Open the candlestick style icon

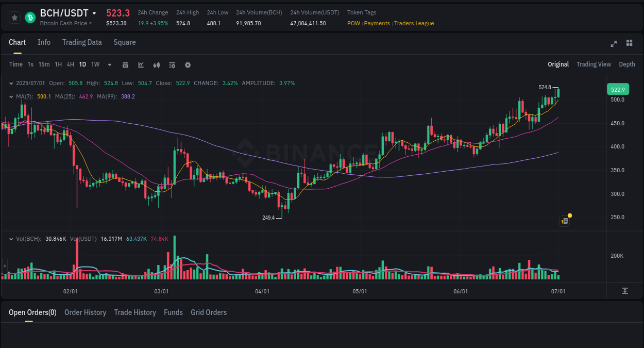(x=156, y=64)
